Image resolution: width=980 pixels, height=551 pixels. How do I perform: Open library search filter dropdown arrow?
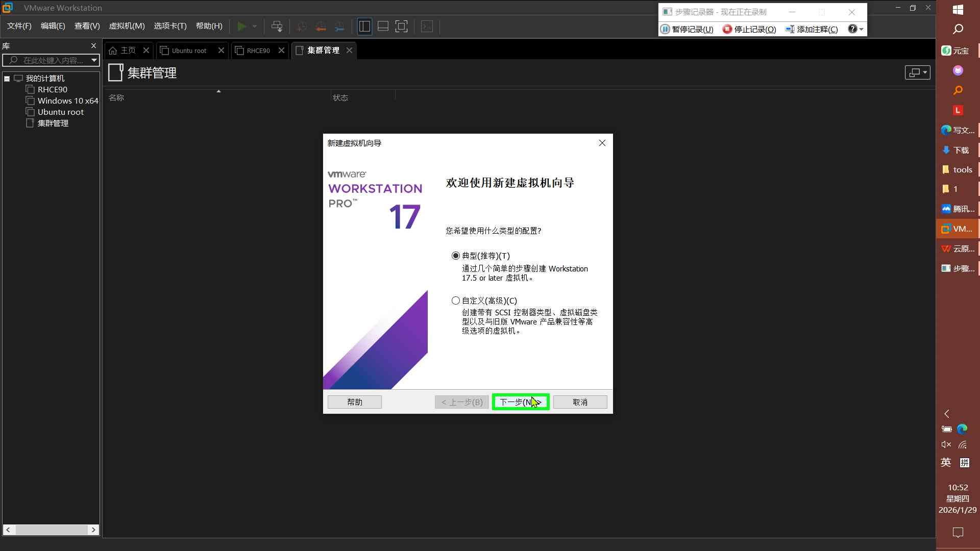coord(94,60)
